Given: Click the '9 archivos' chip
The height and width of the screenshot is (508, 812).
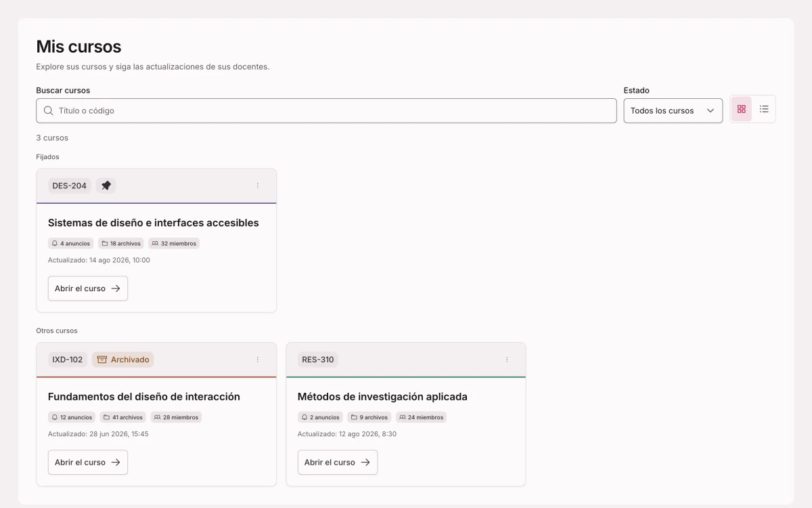Looking at the screenshot, I should pos(369,417).
